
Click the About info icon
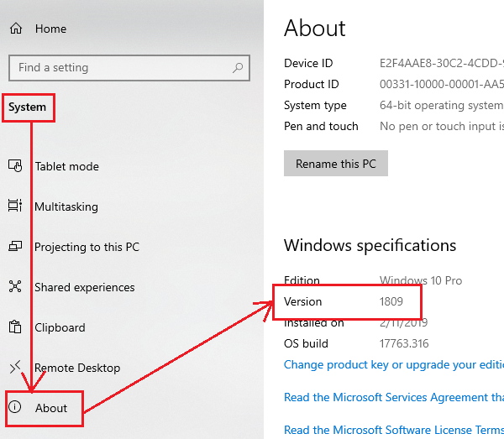click(x=15, y=408)
